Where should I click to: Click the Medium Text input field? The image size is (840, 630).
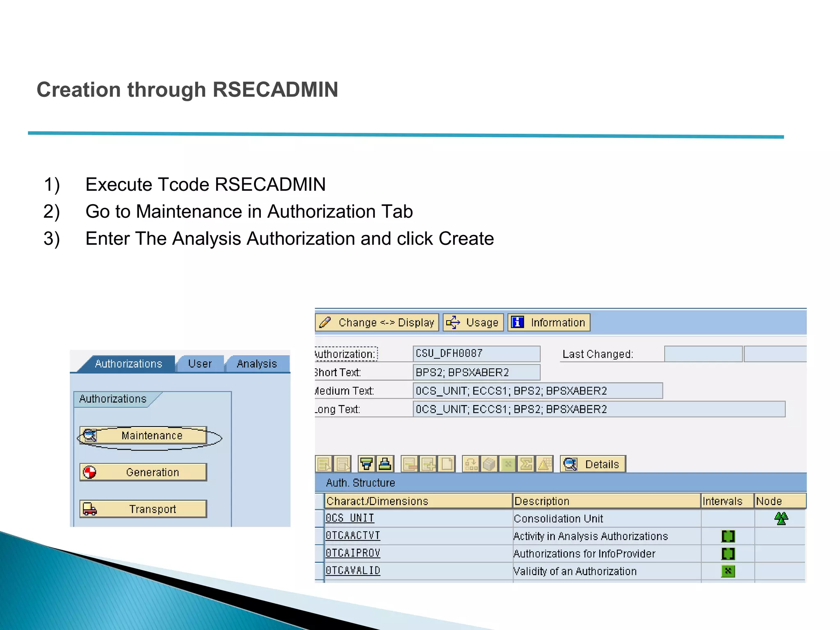tap(538, 390)
